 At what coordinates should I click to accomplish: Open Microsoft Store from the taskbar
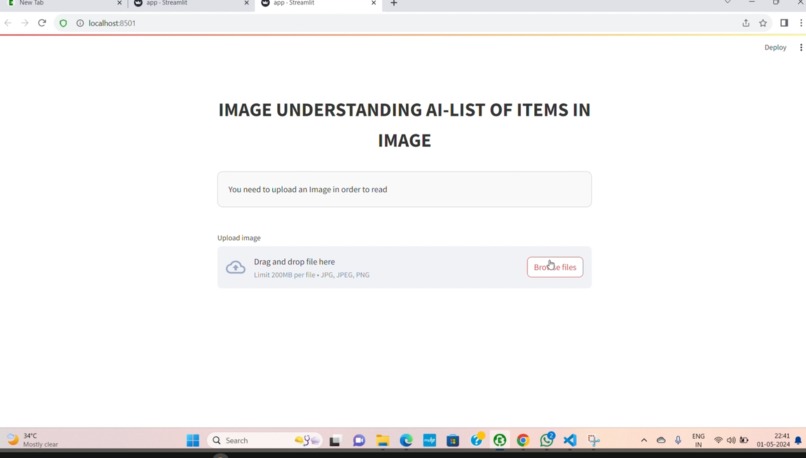click(453, 441)
